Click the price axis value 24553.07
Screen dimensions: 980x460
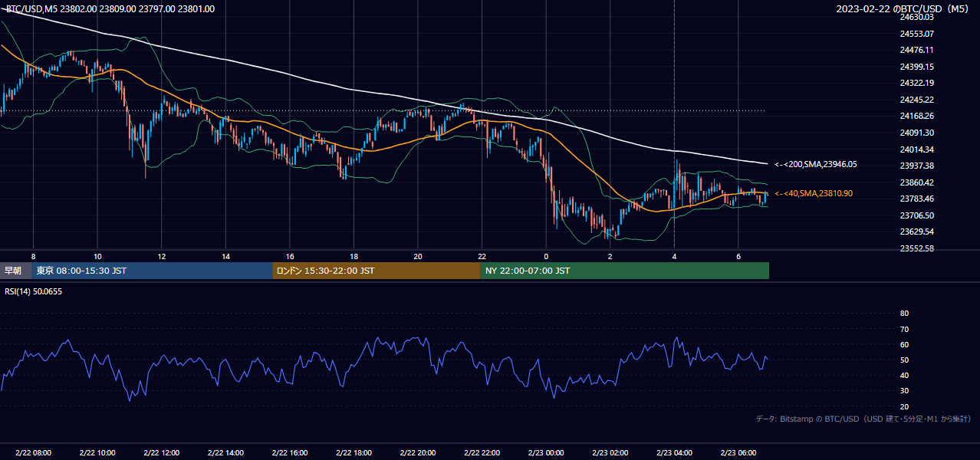tap(916, 34)
